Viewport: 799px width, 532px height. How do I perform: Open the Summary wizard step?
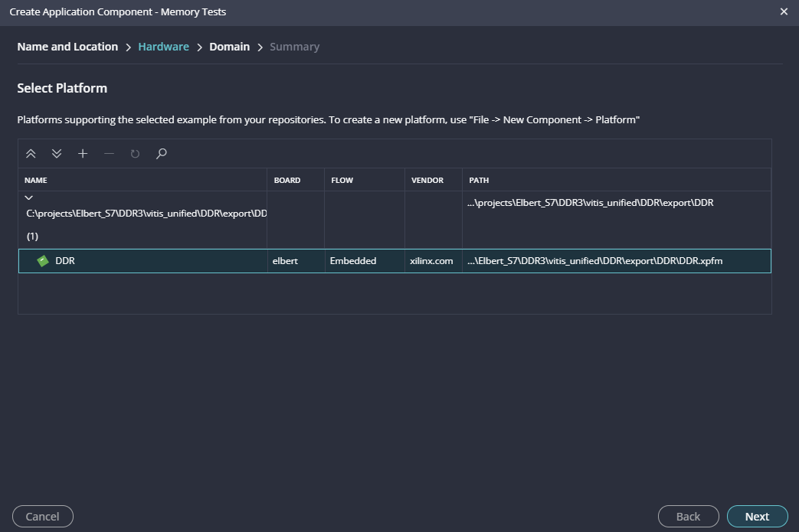294,47
